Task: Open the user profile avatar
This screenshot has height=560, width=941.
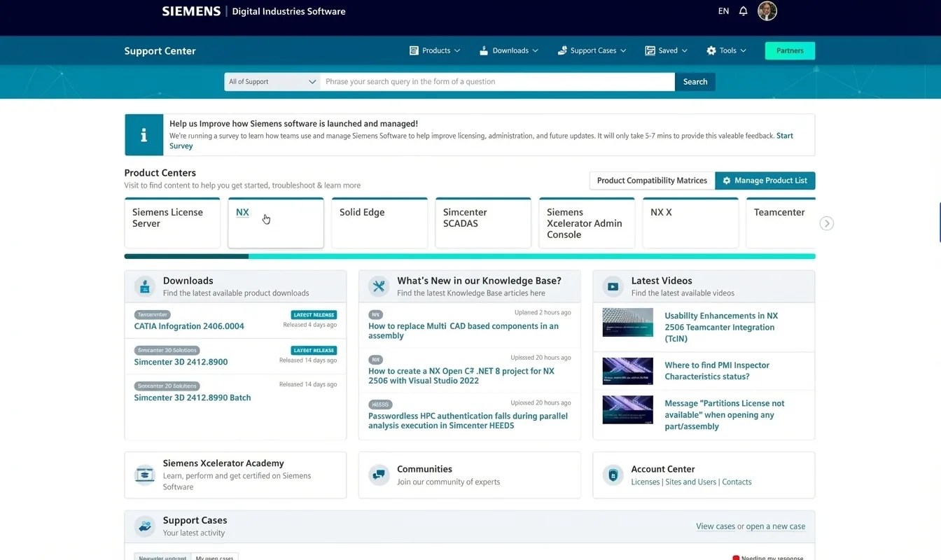Action: coord(767,10)
